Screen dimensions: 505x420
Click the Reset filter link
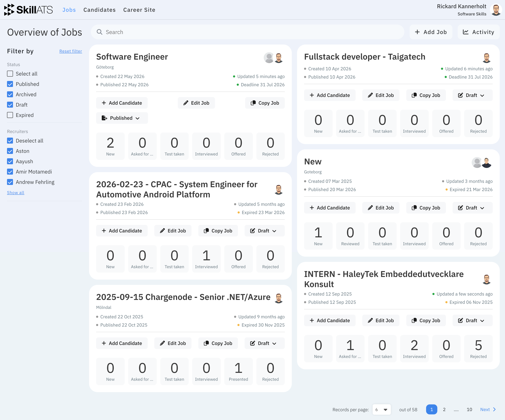coord(71,51)
